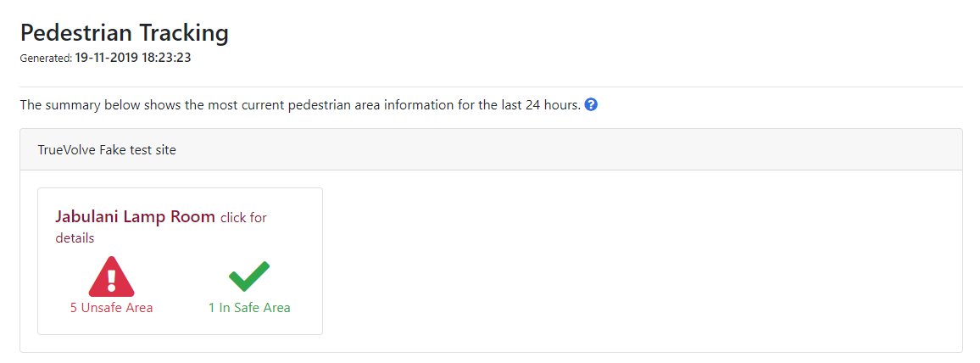This screenshot has width=980, height=363.
Task: Click the Pedestrian Tracking page title
Action: 125,33
